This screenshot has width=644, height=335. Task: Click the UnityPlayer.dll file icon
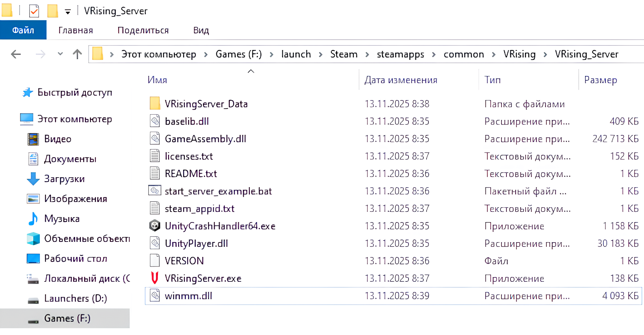tap(155, 243)
